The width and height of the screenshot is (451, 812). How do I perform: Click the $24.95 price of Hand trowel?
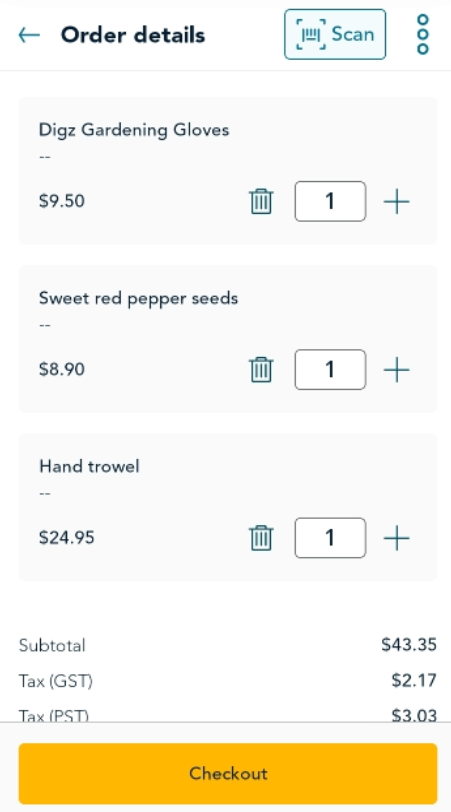click(67, 538)
